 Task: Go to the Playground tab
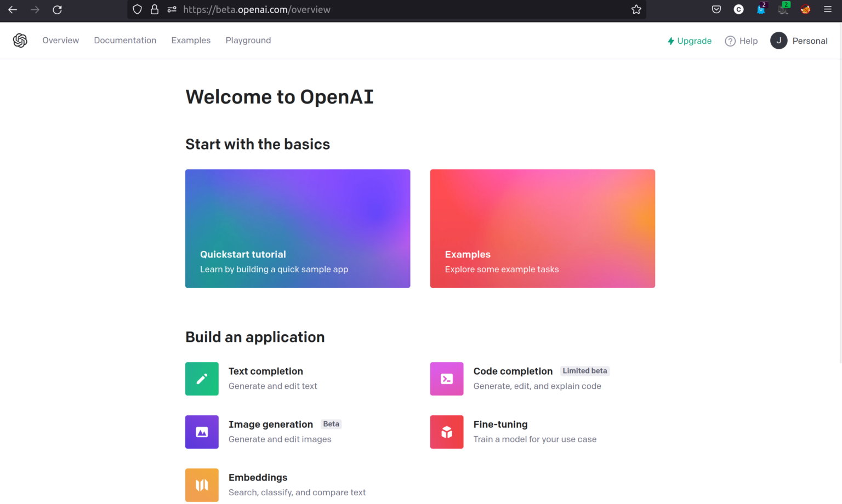[x=248, y=40]
